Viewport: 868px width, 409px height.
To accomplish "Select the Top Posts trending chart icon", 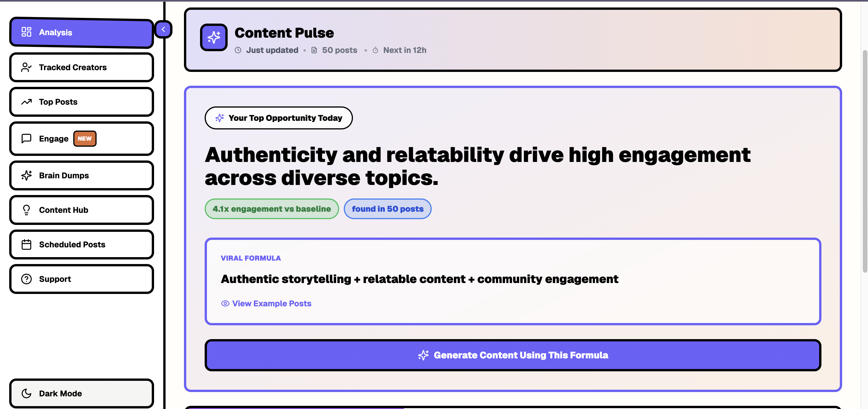I will (x=26, y=102).
